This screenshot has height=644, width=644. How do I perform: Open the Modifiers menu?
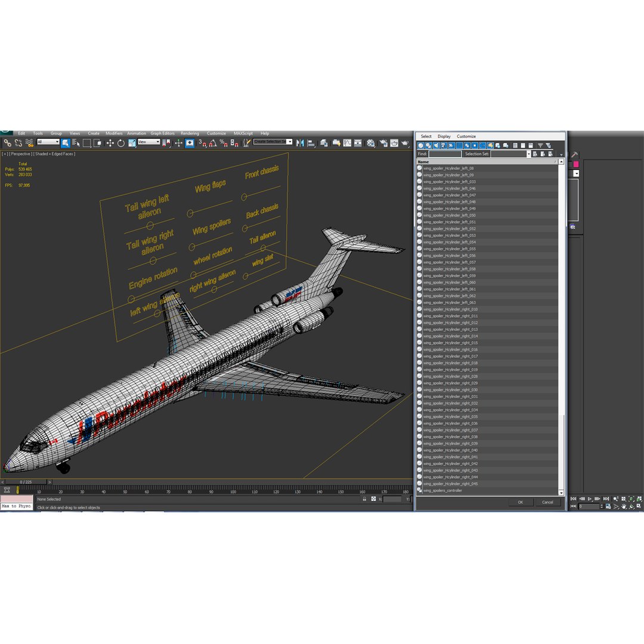pyautogui.click(x=114, y=134)
